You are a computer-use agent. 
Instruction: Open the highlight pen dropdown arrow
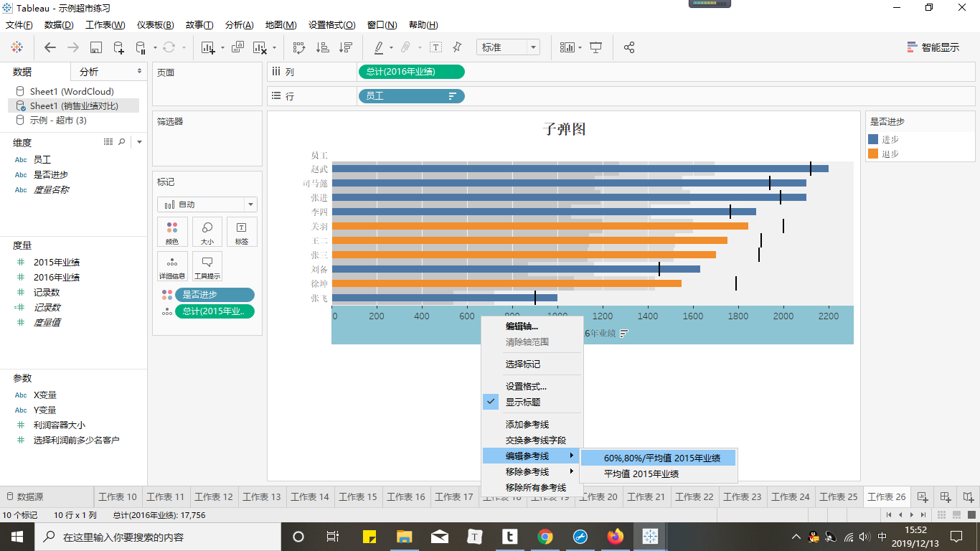coord(391,48)
